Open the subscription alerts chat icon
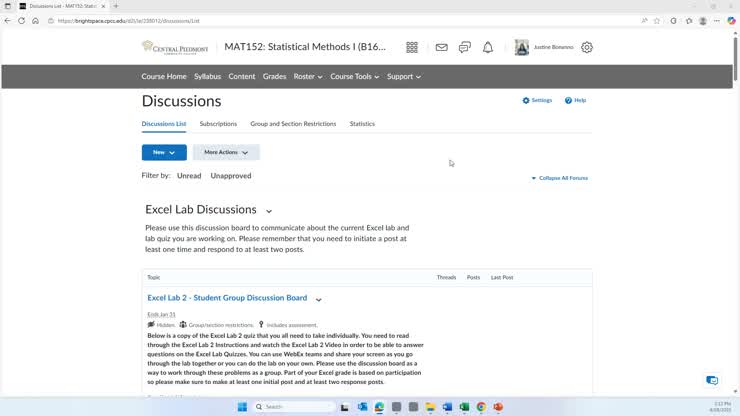 click(464, 47)
